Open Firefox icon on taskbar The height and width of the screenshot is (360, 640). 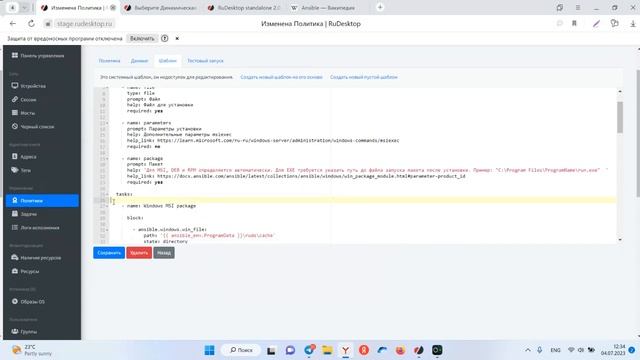point(400,350)
